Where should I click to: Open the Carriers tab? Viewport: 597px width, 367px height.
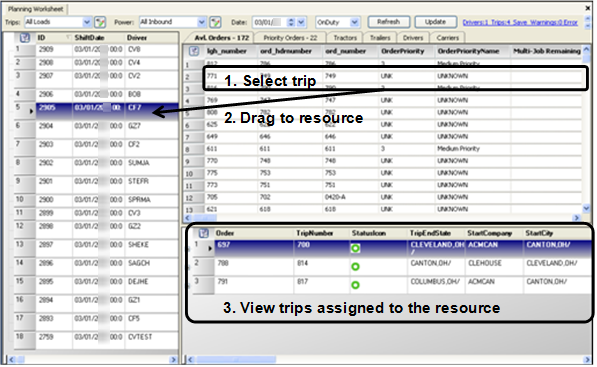[448, 38]
